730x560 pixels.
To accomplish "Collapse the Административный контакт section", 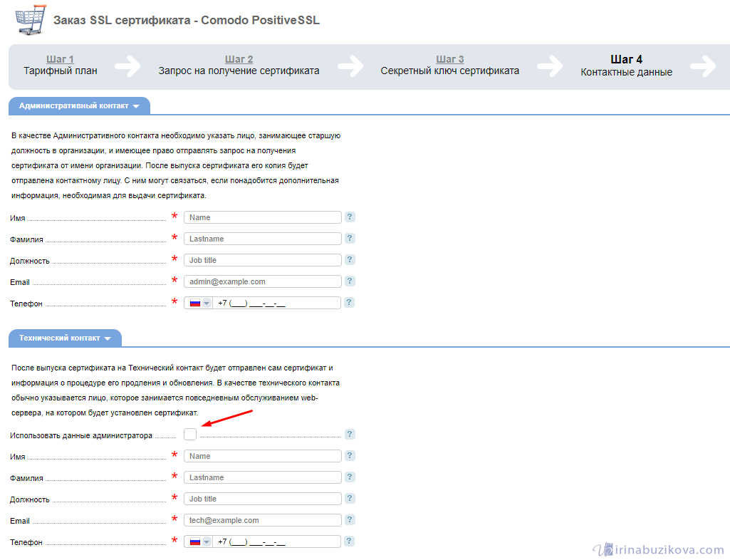I will tap(79, 105).
